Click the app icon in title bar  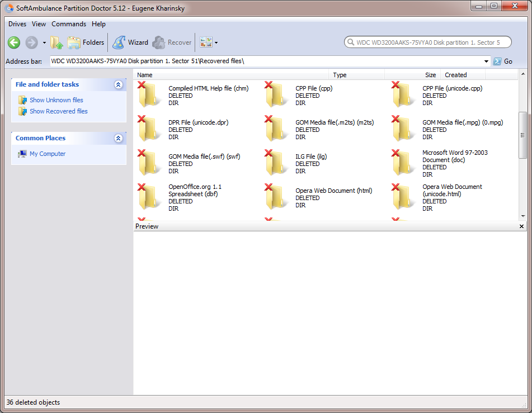[x=9, y=8]
